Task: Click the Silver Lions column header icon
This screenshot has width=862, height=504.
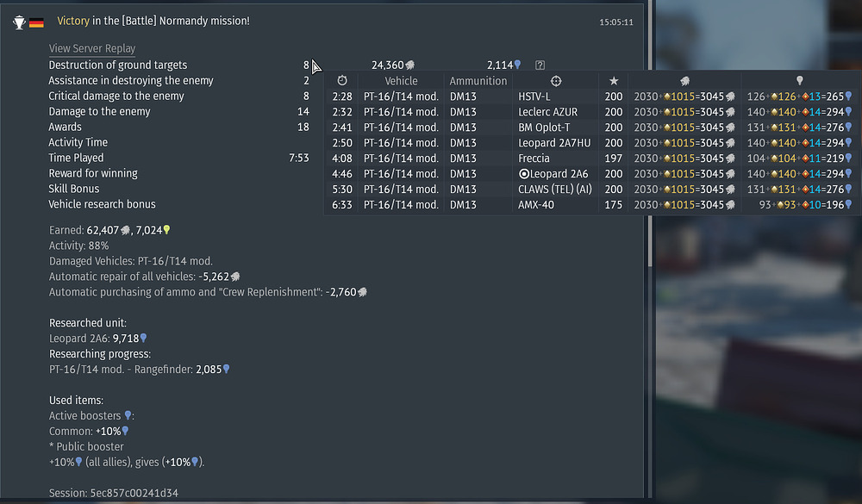Action: [x=684, y=81]
